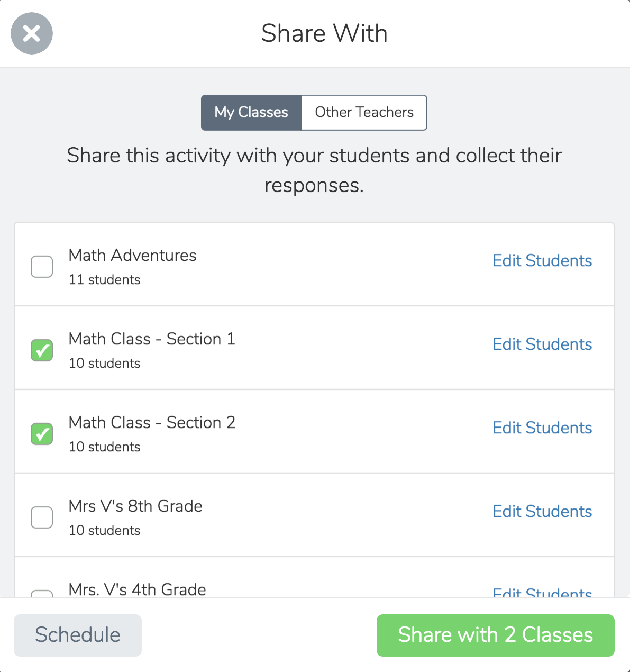This screenshot has width=630, height=672.
Task: Edit Students for Math Class - Section 1
Action: (542, 344)
